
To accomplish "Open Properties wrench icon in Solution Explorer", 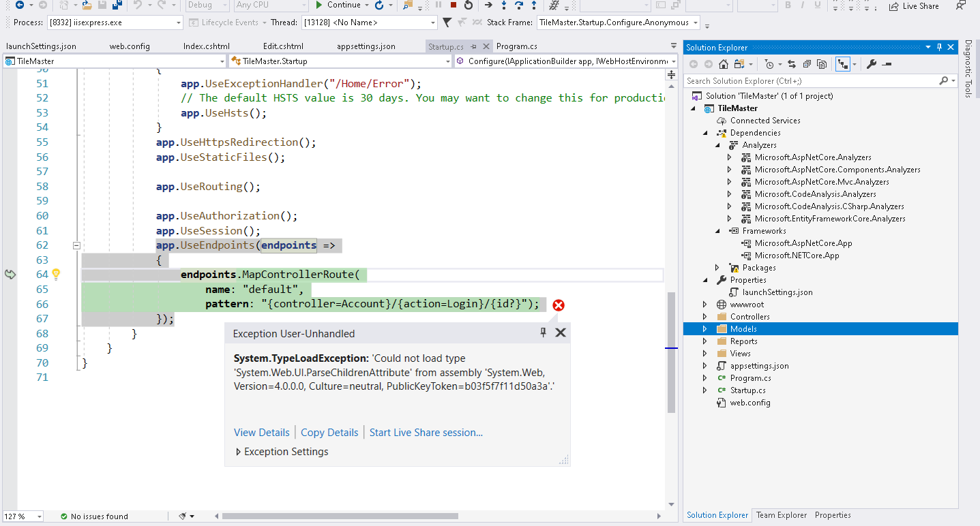I will pos(871,64).
